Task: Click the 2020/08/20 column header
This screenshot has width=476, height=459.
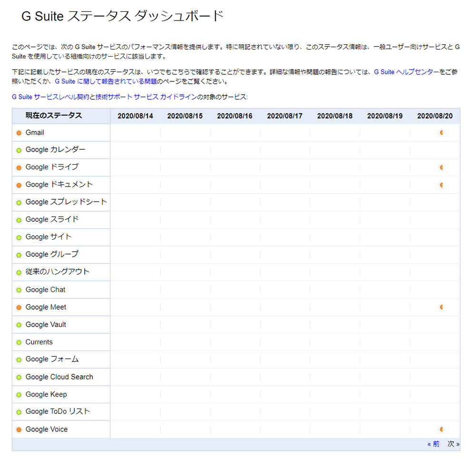Action: pyautogui.click(x=435, y=116)
